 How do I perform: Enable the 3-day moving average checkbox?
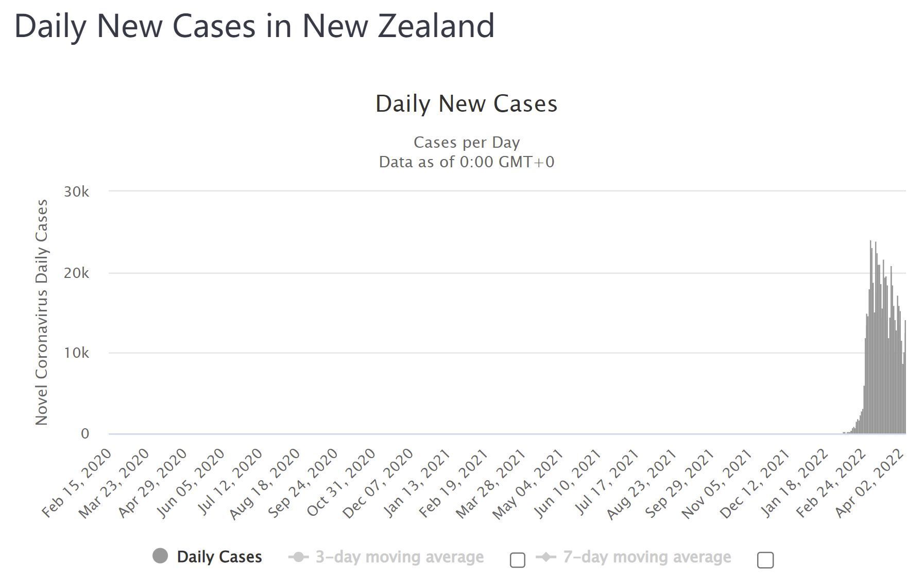tap(517, 560)
